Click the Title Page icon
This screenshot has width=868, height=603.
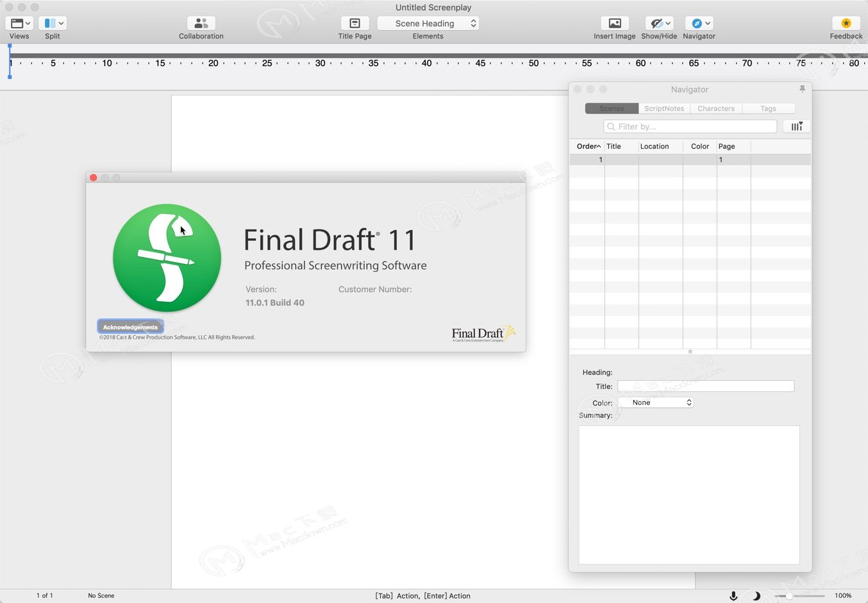355,23
